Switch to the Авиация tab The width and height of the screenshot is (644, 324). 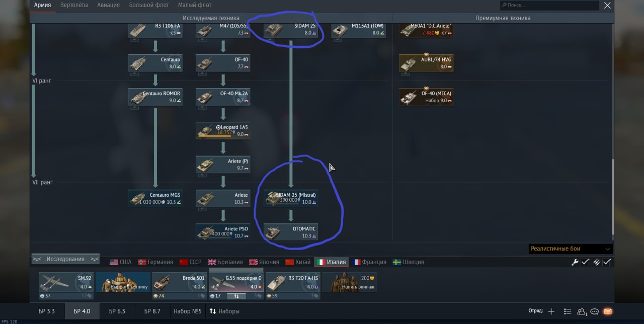(108, 5)
